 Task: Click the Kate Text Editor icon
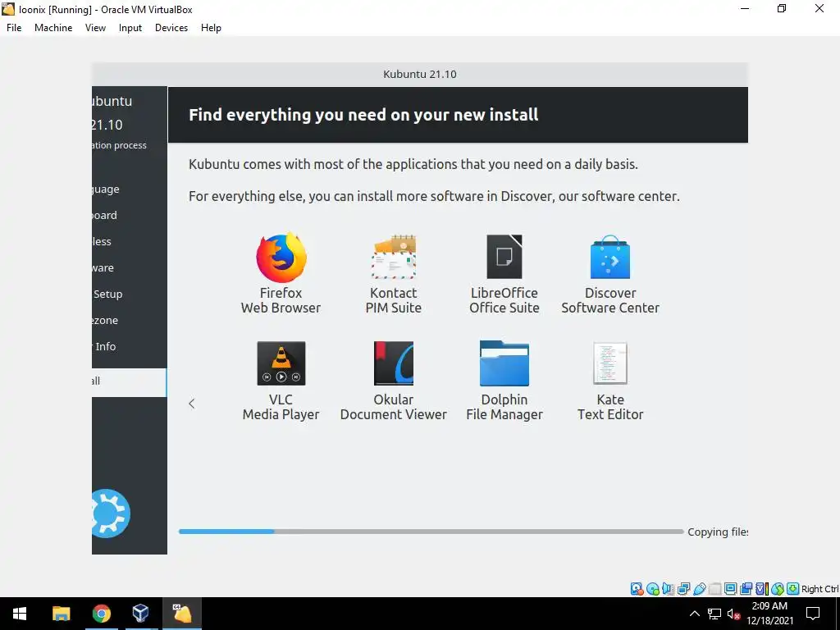(x=610, y=363)
